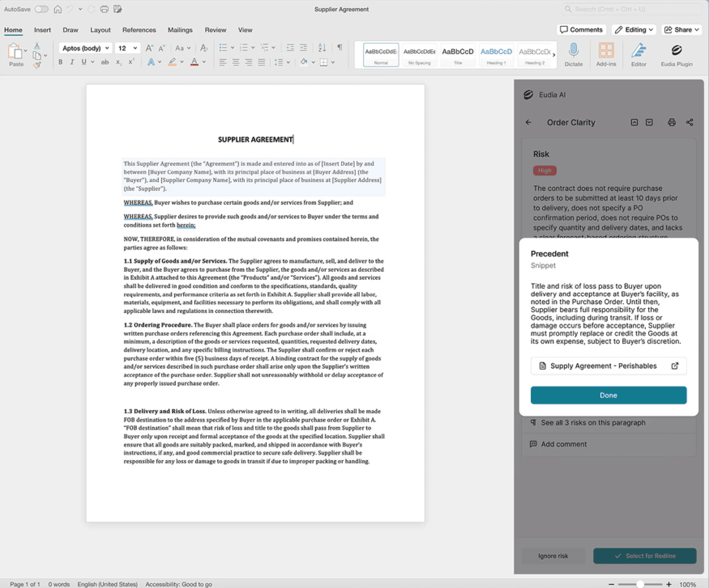Open Supply Agreement - Perishables external link icon
This screenshot has width=709, height=588.
(x=675, y=366)
